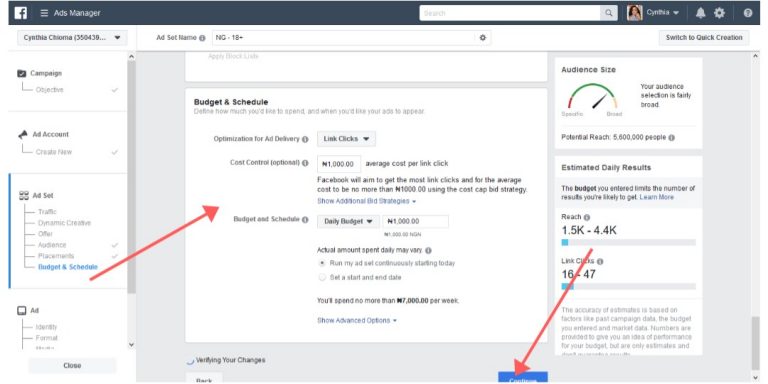Click the cost control amount field
The height and width of the screenshot is (384, 768).
pyautogui.click(x=339, y=164)
